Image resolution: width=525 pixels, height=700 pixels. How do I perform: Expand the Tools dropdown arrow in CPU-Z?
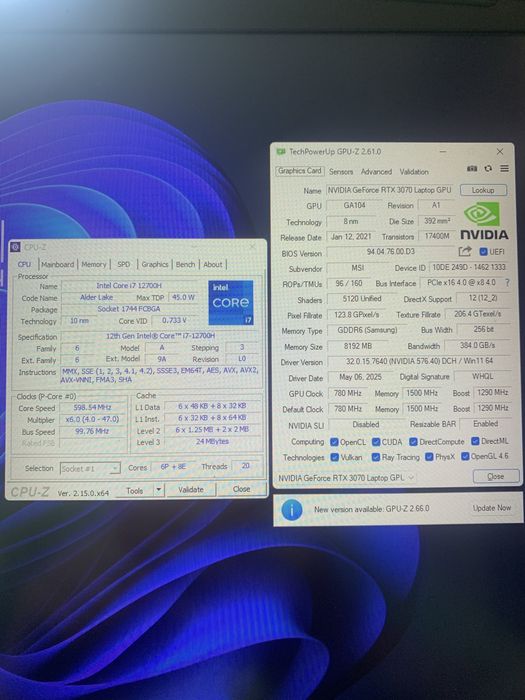(158, 490)
